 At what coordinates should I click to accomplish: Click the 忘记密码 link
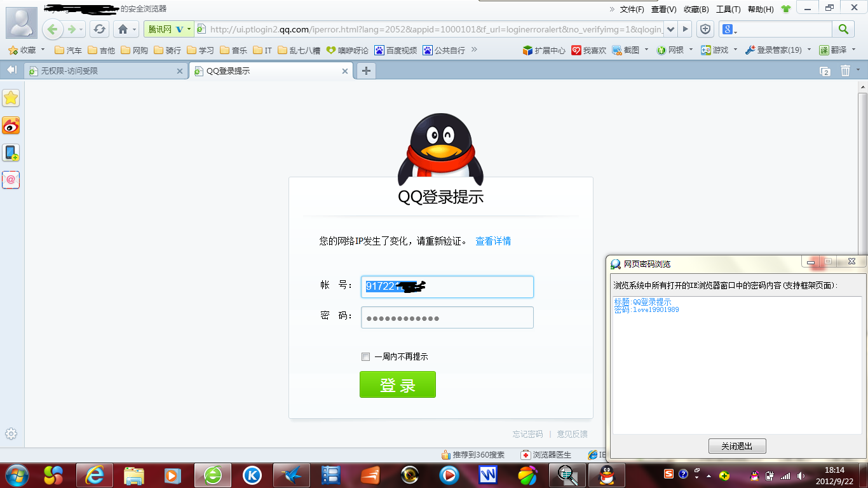[x=528, y=434]
